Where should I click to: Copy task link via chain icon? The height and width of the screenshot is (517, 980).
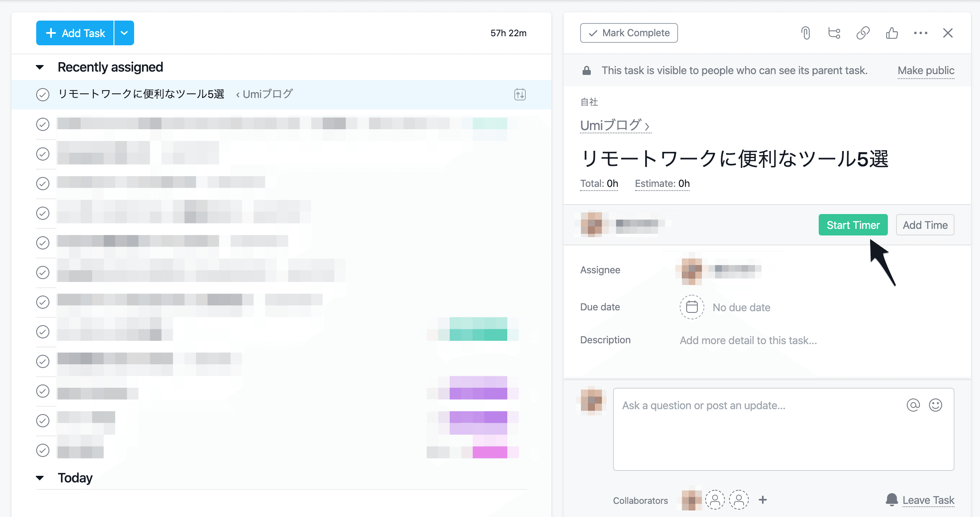[863, 33]
